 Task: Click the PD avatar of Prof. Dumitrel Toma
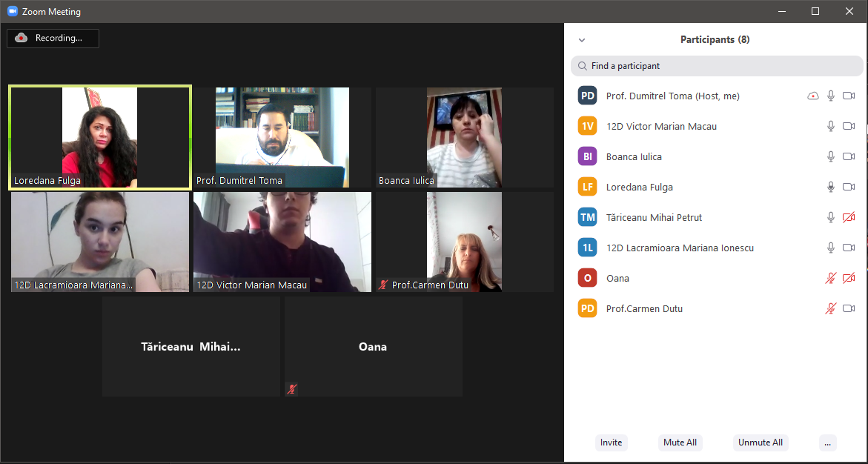(587, 96)
